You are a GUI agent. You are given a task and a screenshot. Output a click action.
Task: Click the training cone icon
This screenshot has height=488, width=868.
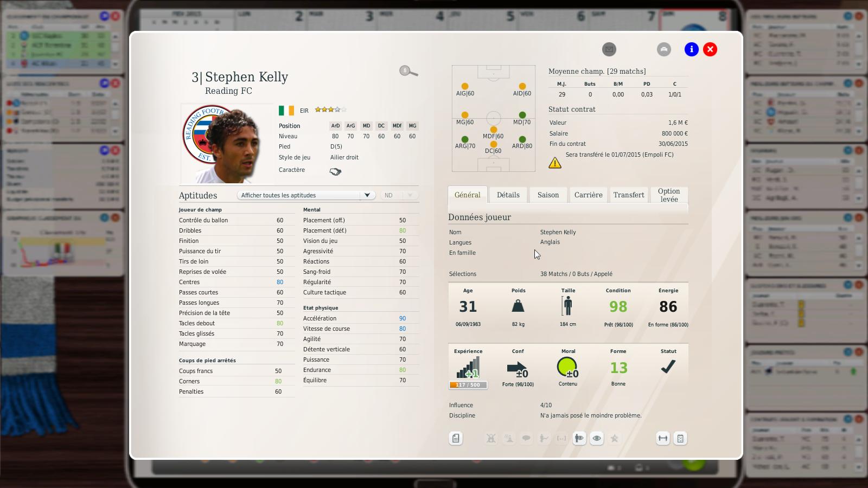coord(509,438)
